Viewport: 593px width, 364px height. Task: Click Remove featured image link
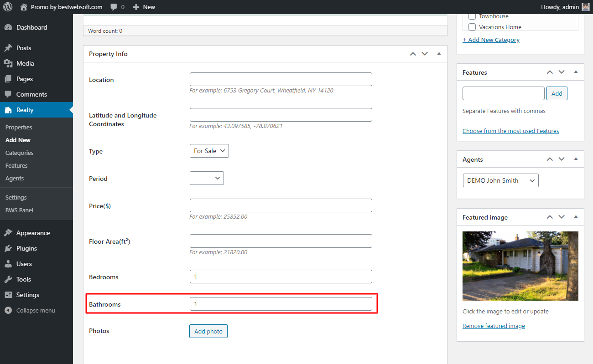494,326
